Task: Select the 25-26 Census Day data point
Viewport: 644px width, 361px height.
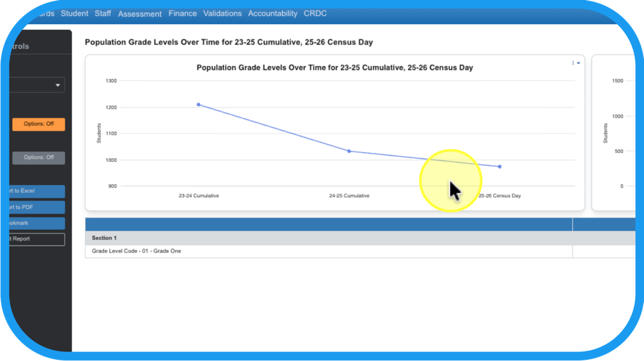Action: coord(500,167)
